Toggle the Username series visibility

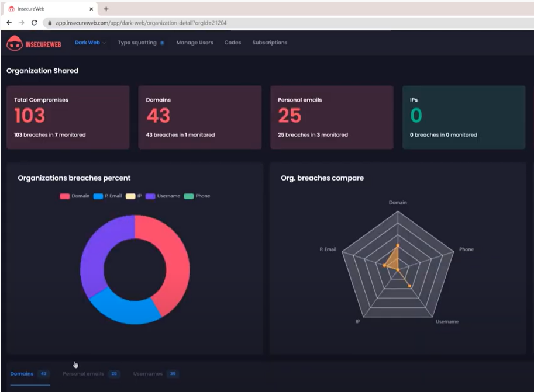(166, 196)
